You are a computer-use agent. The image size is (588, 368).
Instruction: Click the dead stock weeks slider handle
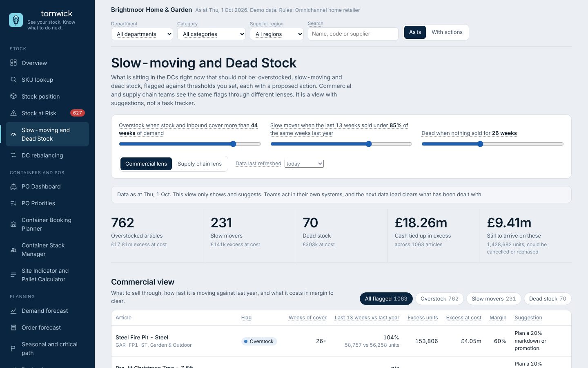(x=480, y=144)
